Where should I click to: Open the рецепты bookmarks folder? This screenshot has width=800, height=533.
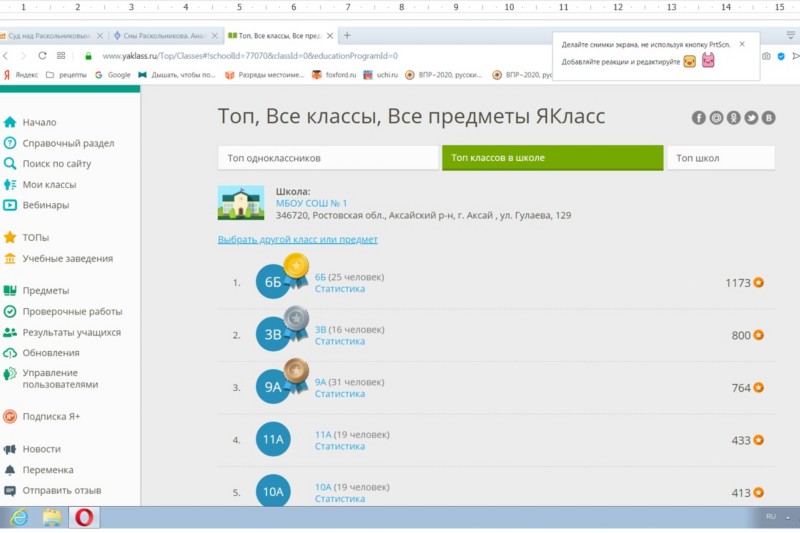tap(66, 75)
